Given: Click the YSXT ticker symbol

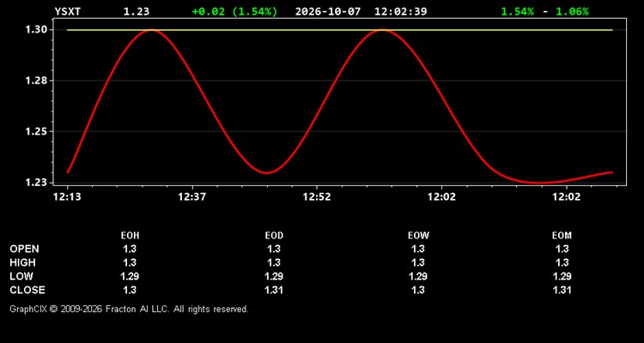Looking at the screenshot, I should point(68,11).
